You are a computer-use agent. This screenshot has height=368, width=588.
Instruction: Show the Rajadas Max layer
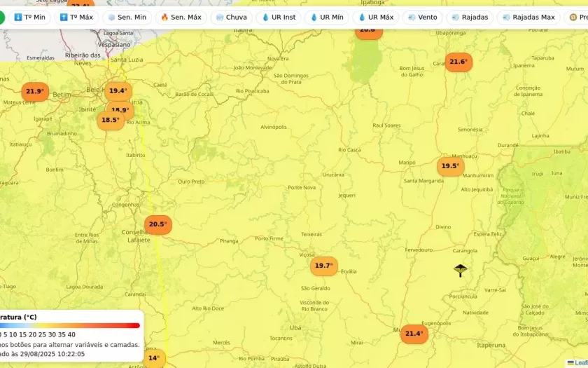(528, 17)
